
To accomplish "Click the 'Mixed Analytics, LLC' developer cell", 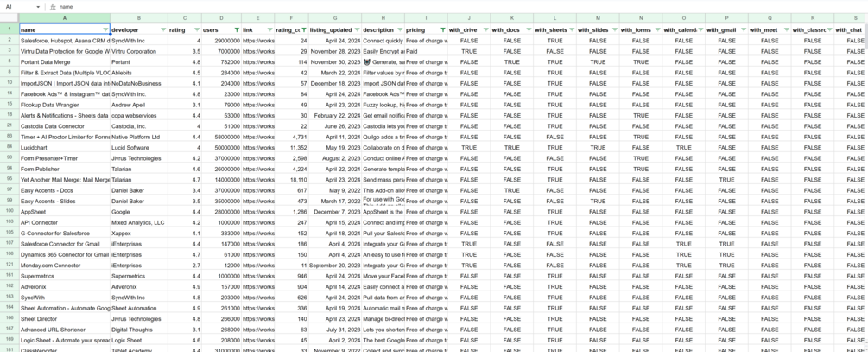I will (x=139, y=223).
